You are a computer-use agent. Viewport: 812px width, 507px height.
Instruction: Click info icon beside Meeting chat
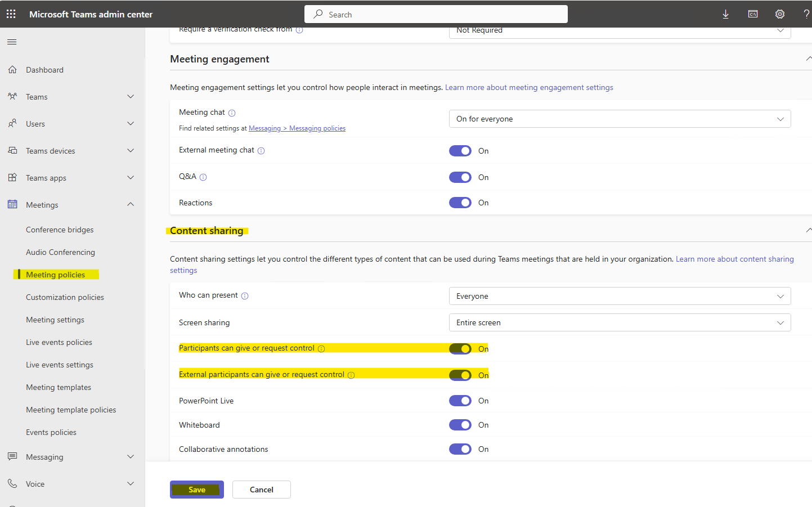point(232,113)
